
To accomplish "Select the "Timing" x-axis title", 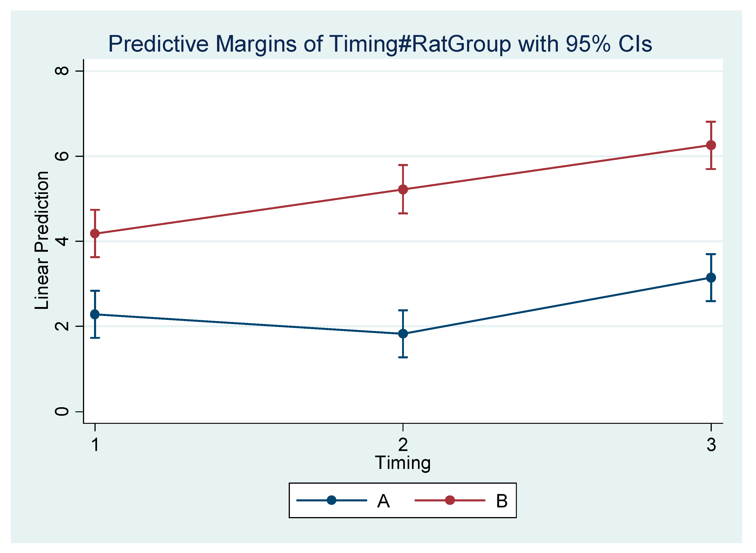I will click(x=403, y=463).
